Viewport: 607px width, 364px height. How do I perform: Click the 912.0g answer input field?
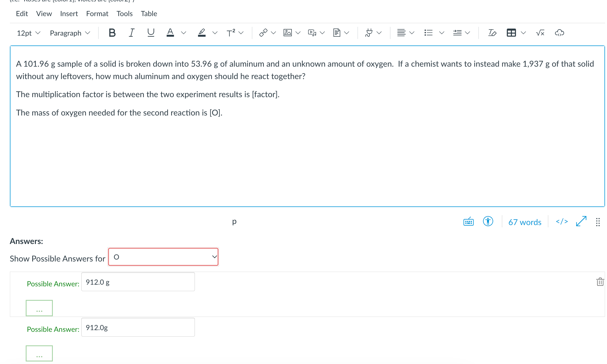point(138,327)
